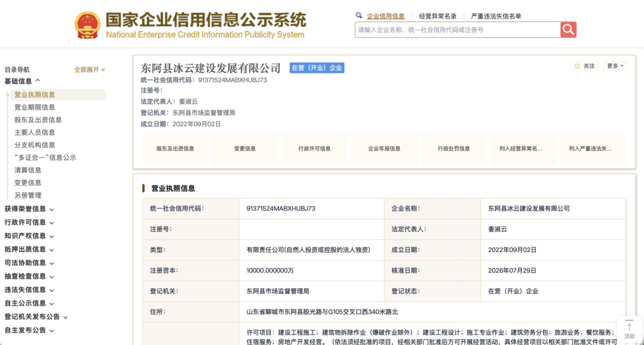Image resolution: width=644 pixels, height=345 pixels.
Task: Click the 行政处罚信息 shortcut card
Action: [454, 149]
